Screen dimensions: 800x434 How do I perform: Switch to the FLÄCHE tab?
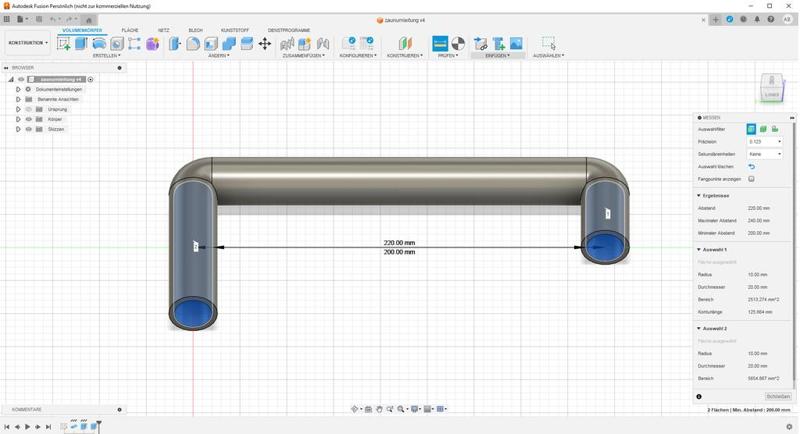(130, 30)
